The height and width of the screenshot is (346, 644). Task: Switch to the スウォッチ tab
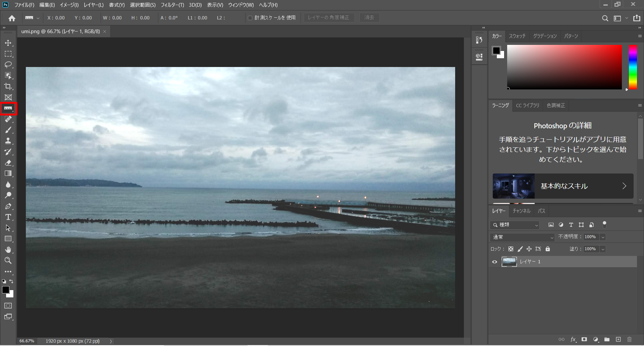(x=517, y=36)
